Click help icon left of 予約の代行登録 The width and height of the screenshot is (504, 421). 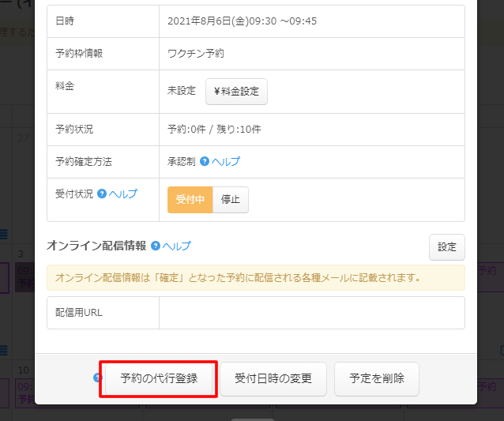tap(98, 378)
